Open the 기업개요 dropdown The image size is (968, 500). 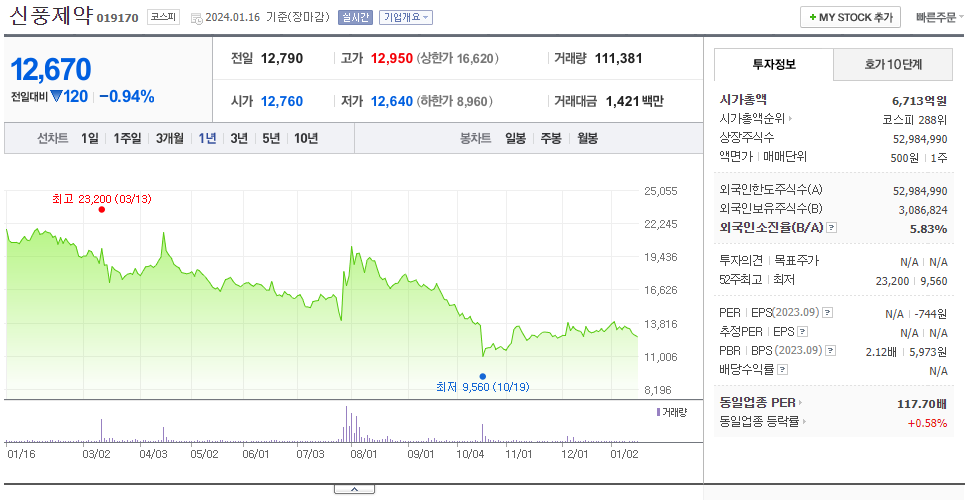pyautogui.click(x=406, y=17)
